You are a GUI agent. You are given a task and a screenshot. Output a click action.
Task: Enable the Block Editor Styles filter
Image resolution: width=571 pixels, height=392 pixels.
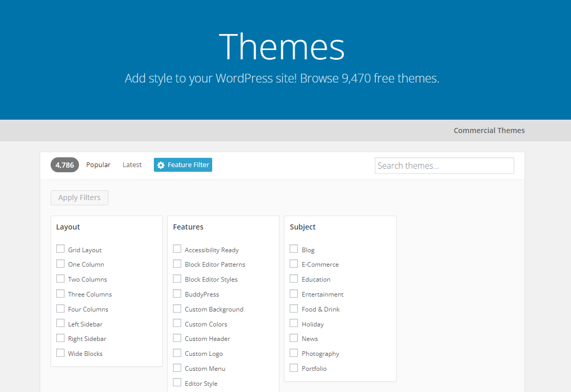[177, 279]
